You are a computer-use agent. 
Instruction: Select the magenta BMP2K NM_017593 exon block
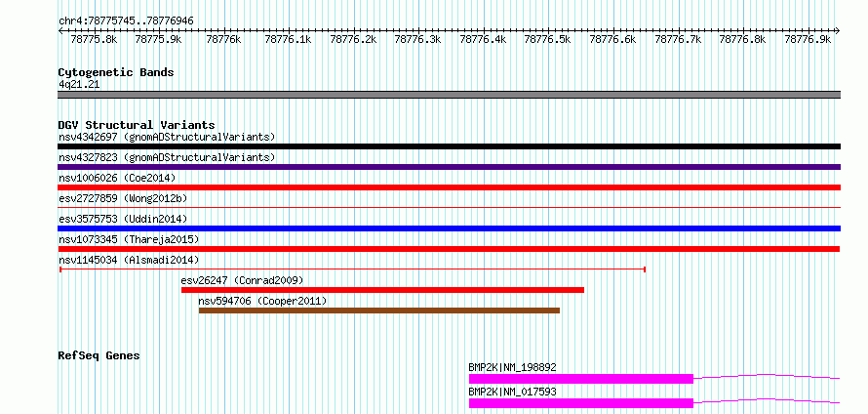click(581, 403)
